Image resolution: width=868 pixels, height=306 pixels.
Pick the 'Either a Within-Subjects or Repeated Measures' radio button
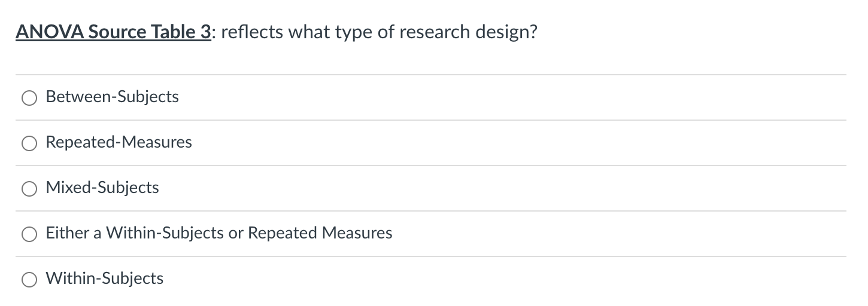pos(30,234)
